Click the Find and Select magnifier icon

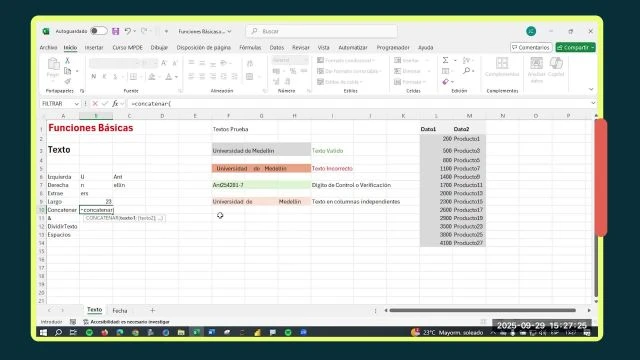467,71
